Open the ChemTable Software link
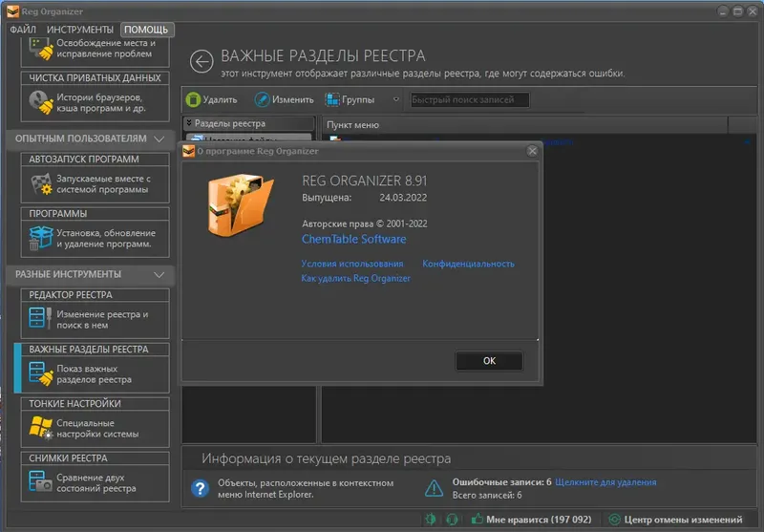The width and height of the screenshot is (764, 532). click(353, 239)
